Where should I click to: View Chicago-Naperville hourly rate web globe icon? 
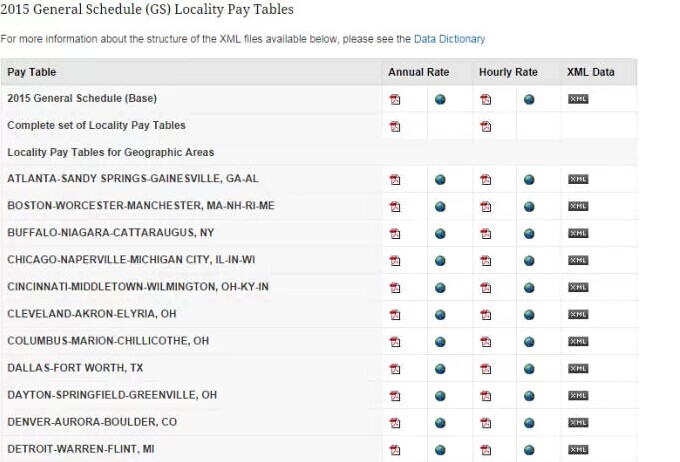[x=529, y=260]
